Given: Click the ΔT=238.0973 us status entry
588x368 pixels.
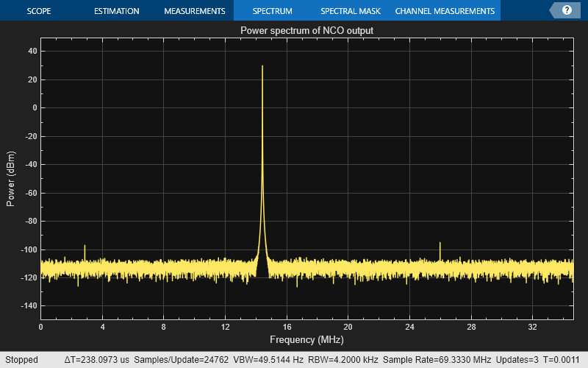Looking at the screenshot, I should click(97, 360).
